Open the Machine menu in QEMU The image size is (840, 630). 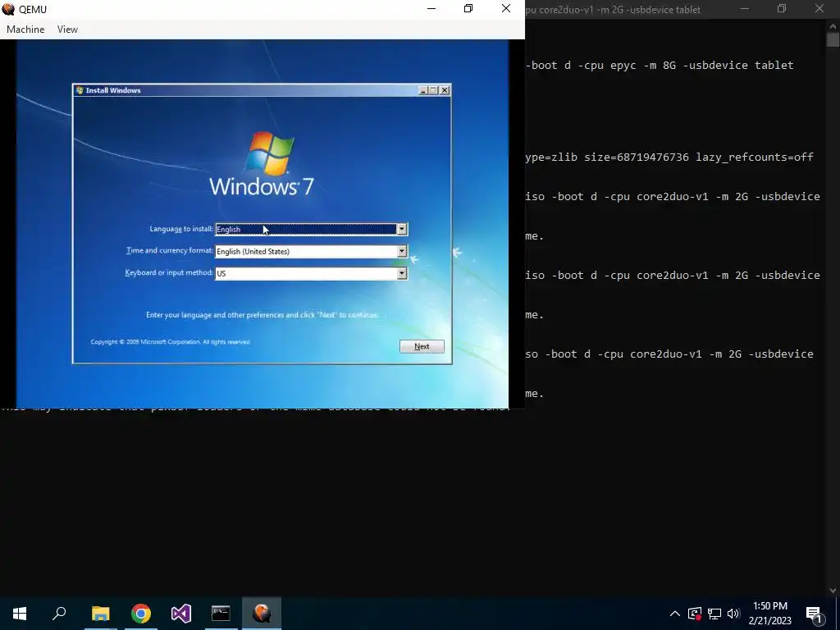point(25,30)
